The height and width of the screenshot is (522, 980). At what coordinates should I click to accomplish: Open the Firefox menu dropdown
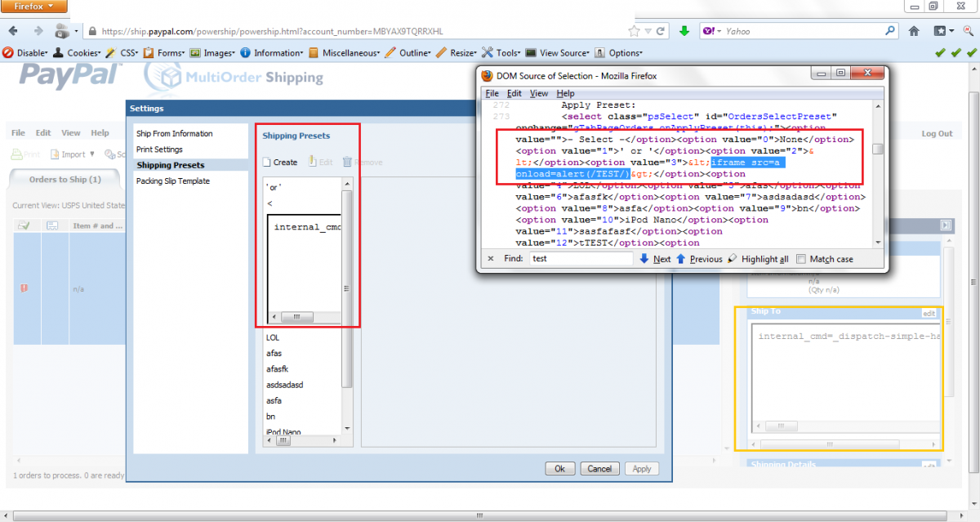33,7
